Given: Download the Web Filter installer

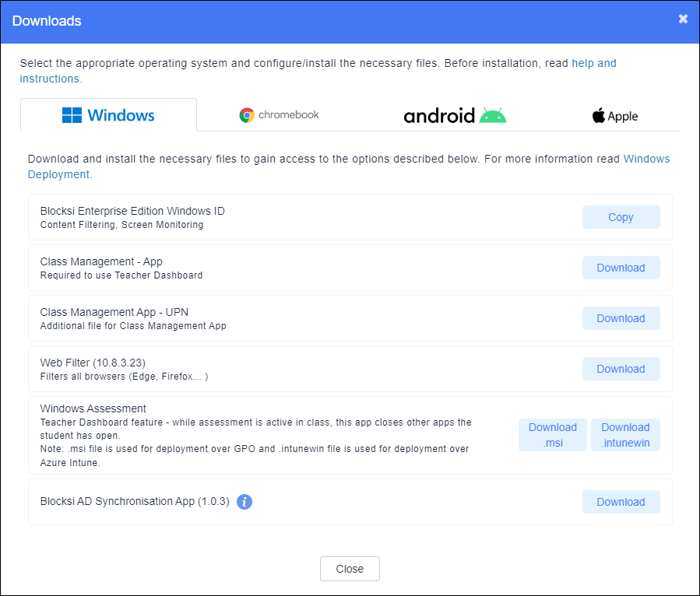Looking at the screenshot, I should click(621, 369).
